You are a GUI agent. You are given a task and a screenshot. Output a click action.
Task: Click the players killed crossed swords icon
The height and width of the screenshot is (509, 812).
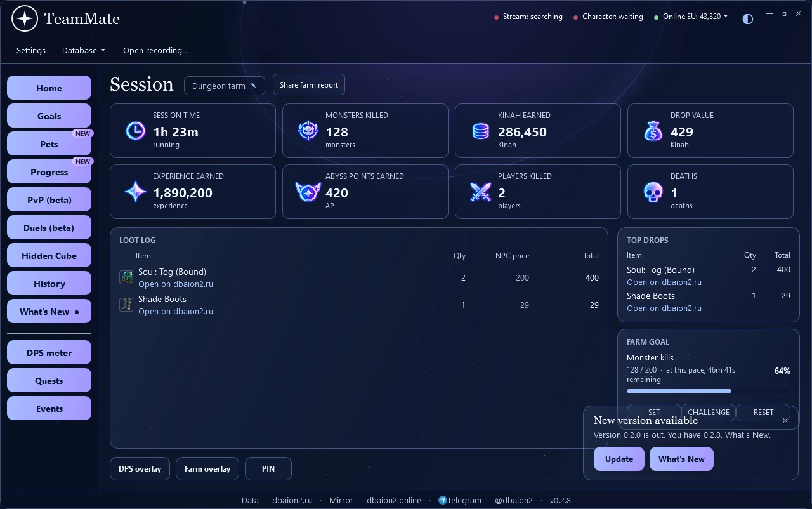480,192
